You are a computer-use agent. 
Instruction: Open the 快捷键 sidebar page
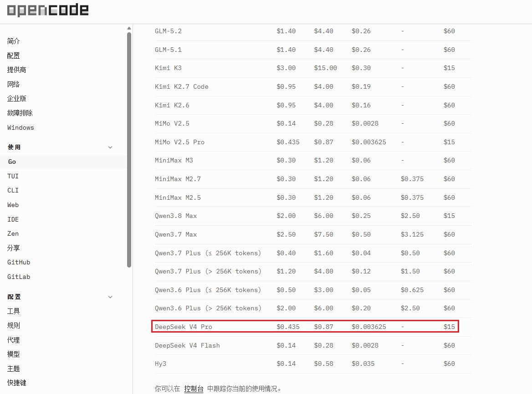click(16, 383)
